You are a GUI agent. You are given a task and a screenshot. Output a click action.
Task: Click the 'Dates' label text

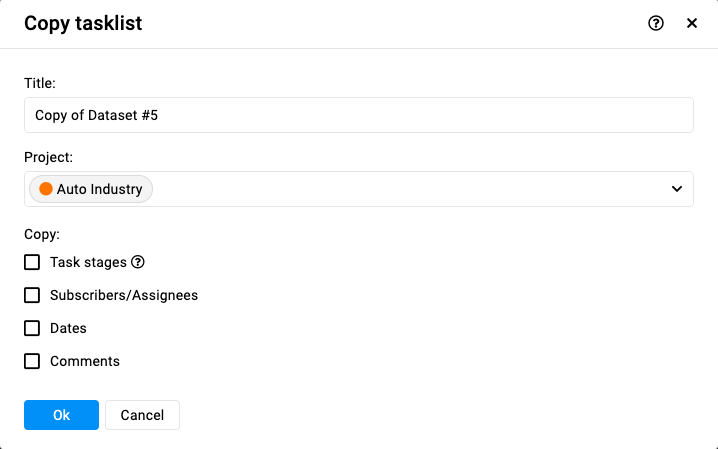coord(68,328)
